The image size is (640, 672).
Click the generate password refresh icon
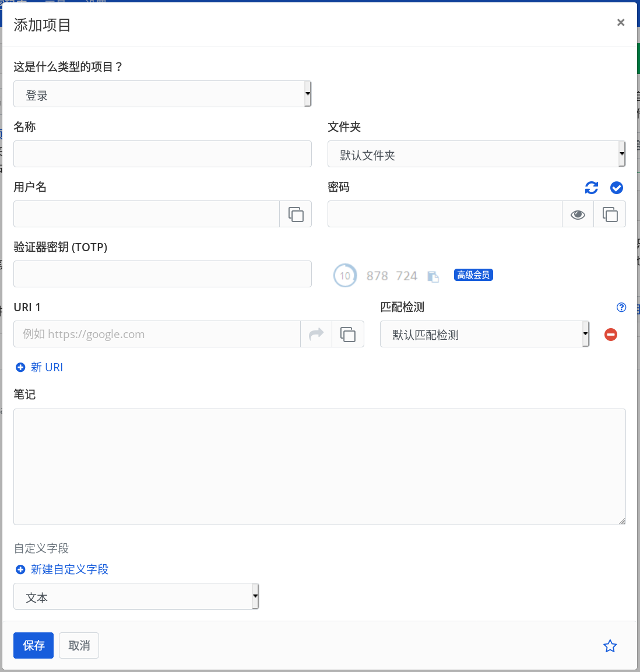(591, 188)
